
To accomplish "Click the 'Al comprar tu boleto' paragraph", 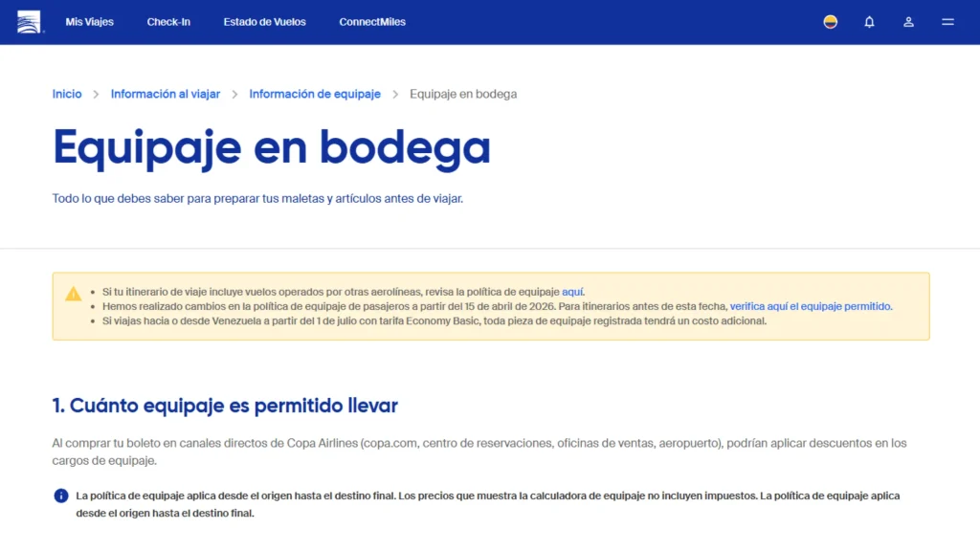I will [x=479, y=452].
